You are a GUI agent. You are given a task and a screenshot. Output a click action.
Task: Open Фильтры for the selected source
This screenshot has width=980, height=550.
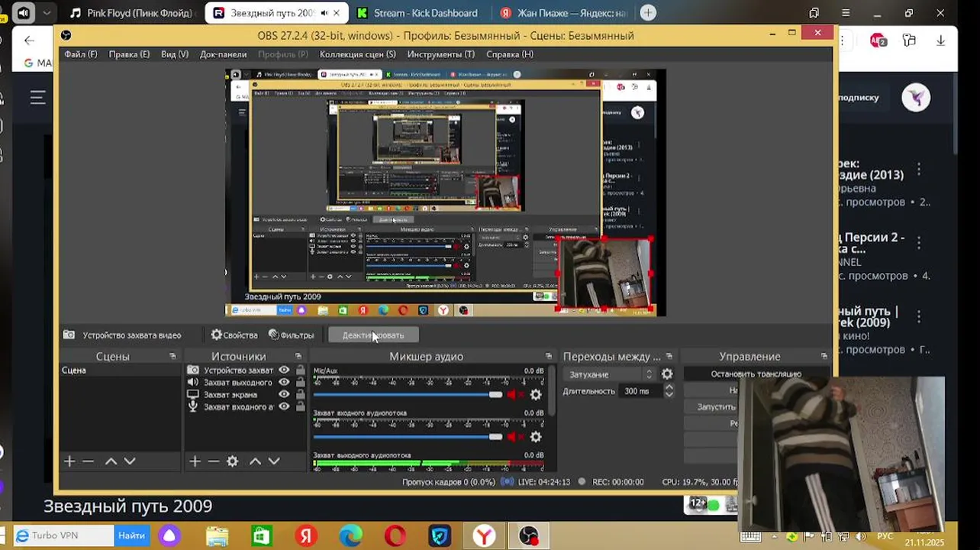[291, 335]
